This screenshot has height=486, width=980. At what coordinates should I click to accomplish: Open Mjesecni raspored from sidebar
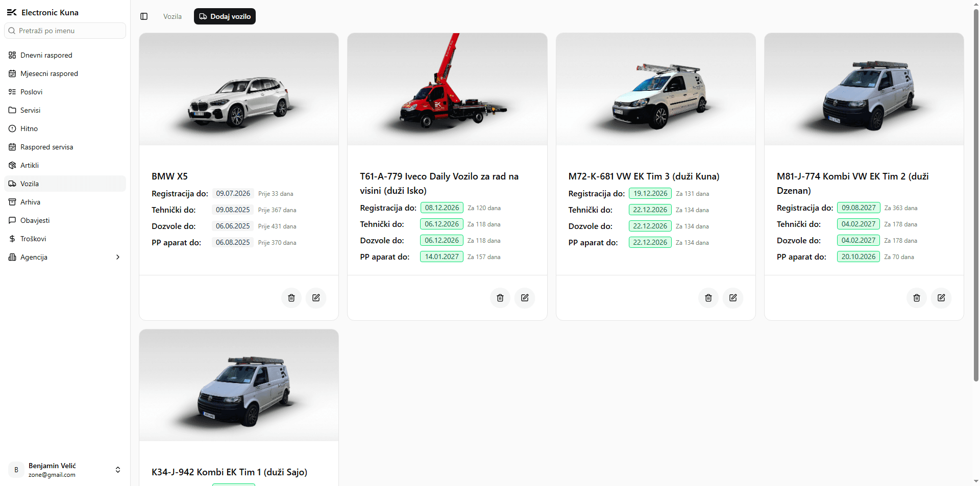[x=65, y=73]
